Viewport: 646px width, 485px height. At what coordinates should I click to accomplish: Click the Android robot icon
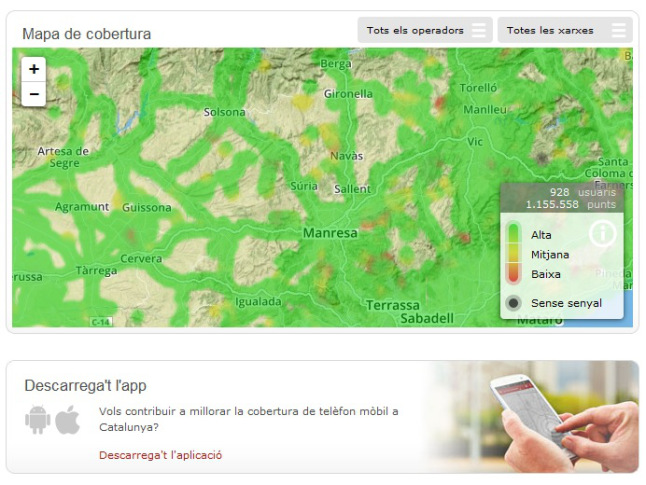pyautogui.click(x=37, y=420)
